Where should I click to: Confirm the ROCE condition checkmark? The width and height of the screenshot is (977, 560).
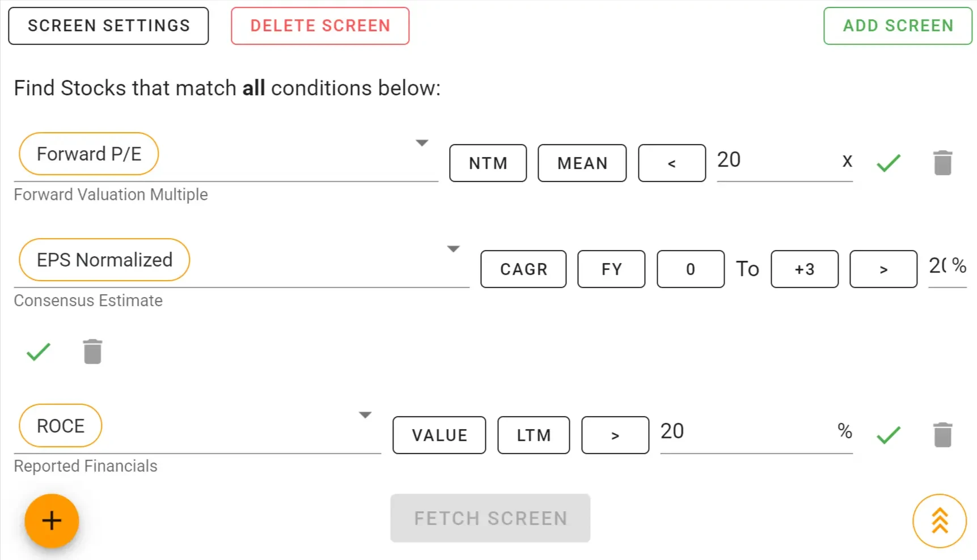coord(888,435)
